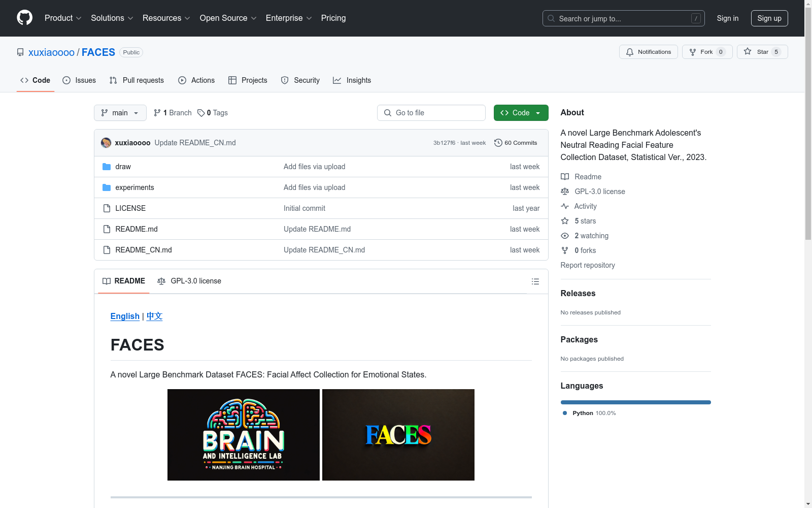Open the README outline list icon
The height and width of the screenshot is (508, 812).
tap(535, 281)
